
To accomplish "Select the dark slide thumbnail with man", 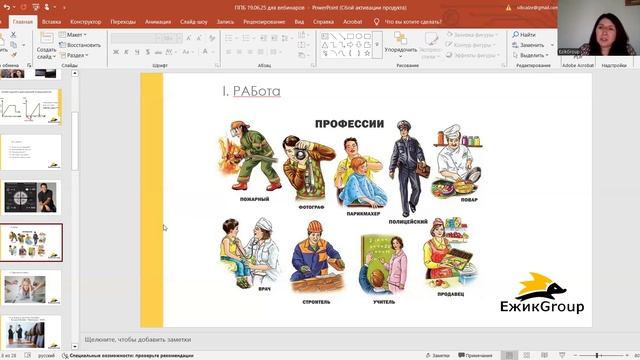I will tap(31, 198).
